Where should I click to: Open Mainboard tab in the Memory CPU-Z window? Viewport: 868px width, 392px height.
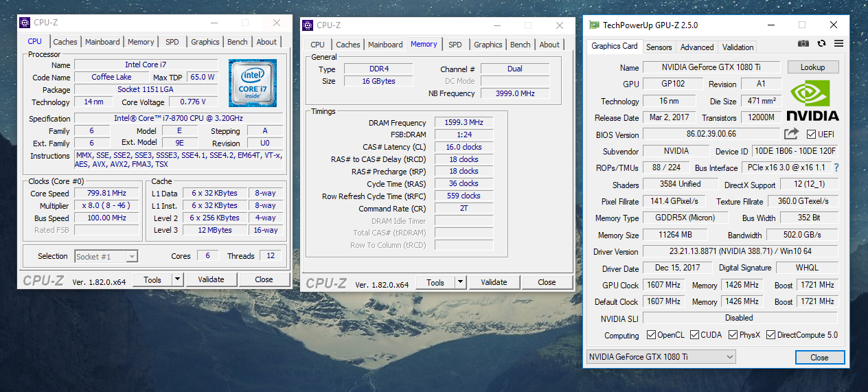[x=385, y=45]
